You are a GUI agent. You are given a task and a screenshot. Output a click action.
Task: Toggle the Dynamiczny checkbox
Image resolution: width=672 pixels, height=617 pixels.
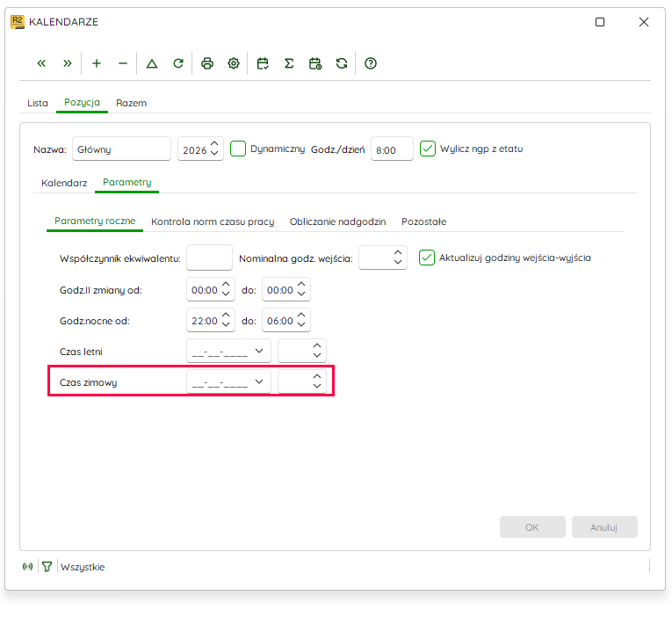(238, 149)
